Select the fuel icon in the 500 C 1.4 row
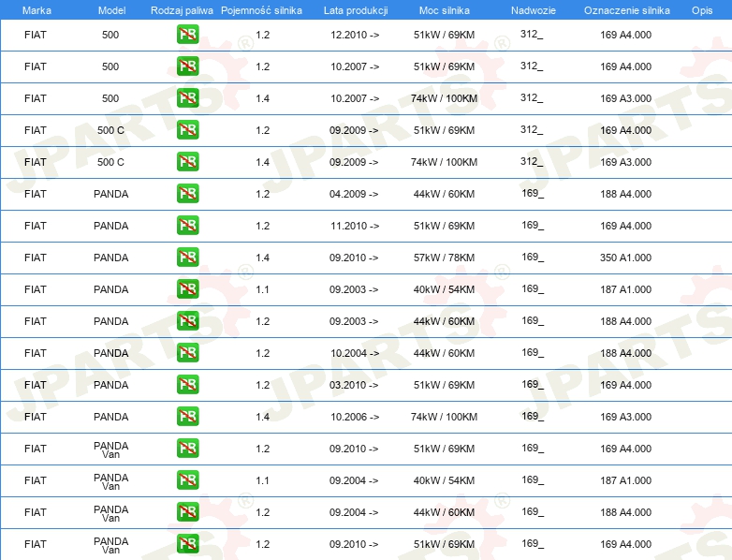The image size is (732, 560). pyautogui.click(x=187, y=161)
